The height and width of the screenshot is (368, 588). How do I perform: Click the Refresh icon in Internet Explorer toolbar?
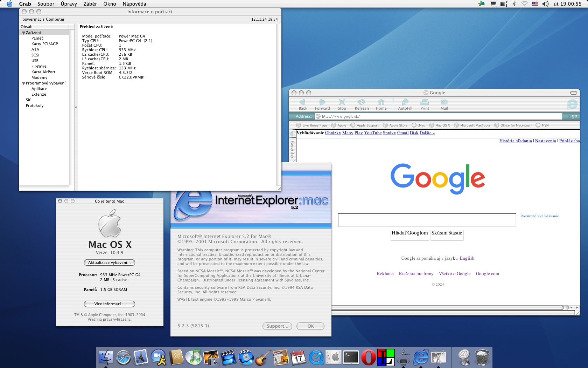362,102
